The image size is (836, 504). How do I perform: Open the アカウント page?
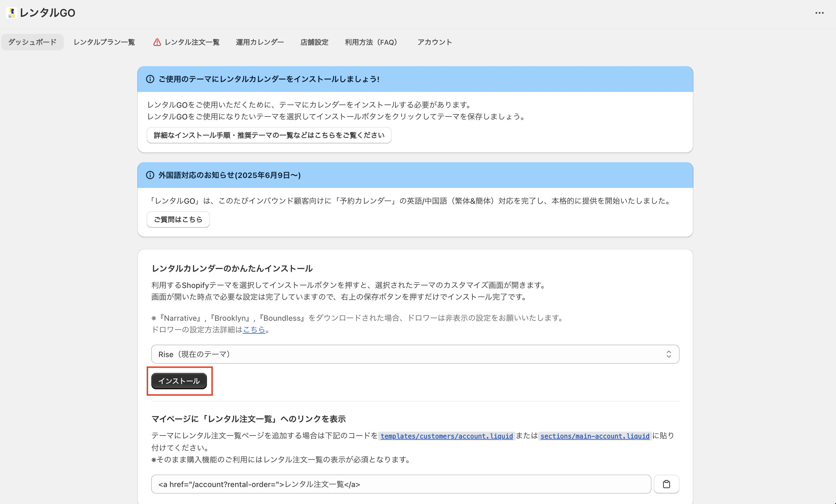[x=434, y=42]
